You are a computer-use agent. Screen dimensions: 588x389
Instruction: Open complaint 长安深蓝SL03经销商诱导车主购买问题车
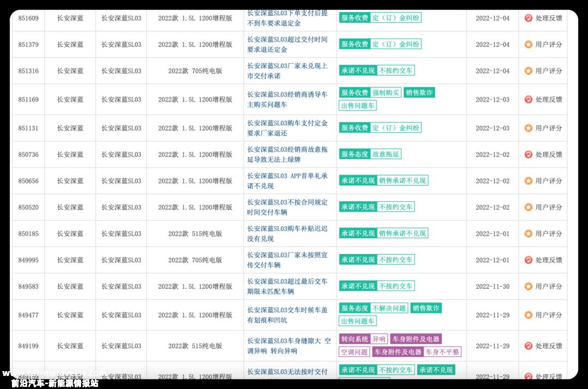[287, 100]
